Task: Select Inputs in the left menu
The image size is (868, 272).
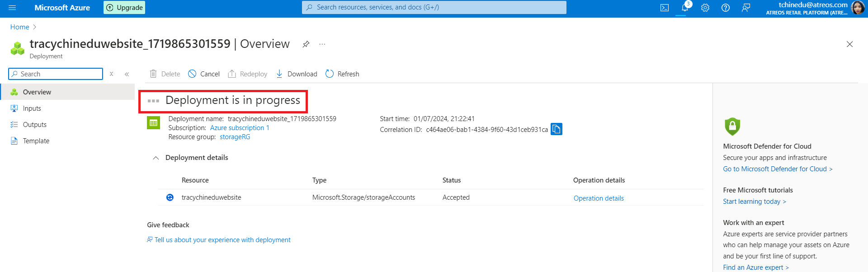Action: tap(32, 108)
